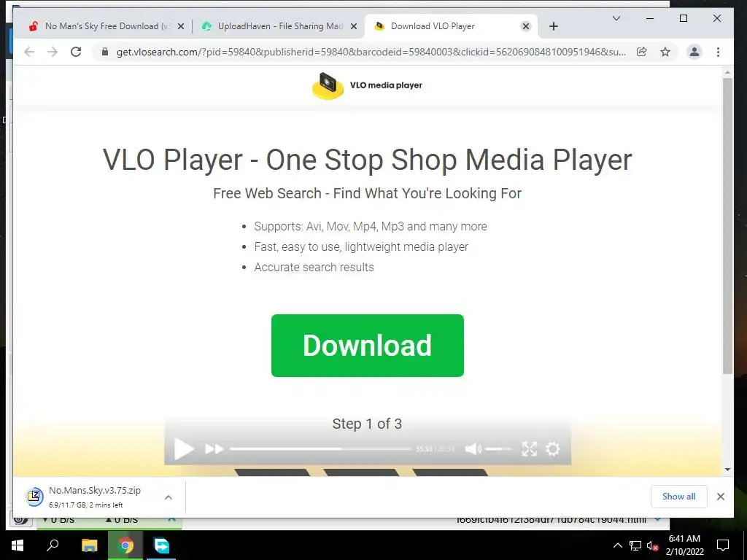Open the clock showing 6:41 AM

tap(684, 545)
